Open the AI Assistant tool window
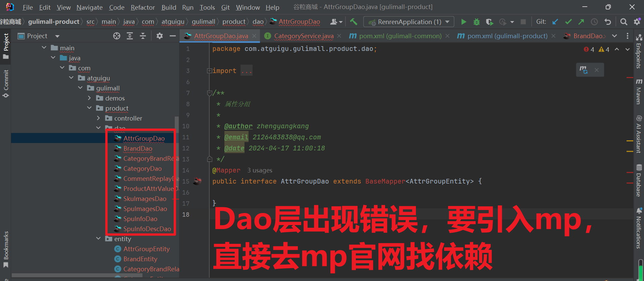Screen dimensions: 644x281 (x=639, y=134)
